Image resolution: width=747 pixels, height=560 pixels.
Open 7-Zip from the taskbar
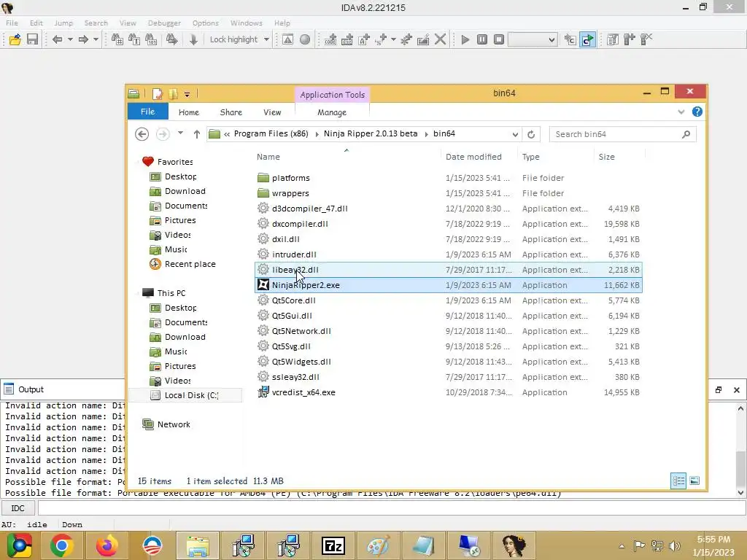coord(333,545)
